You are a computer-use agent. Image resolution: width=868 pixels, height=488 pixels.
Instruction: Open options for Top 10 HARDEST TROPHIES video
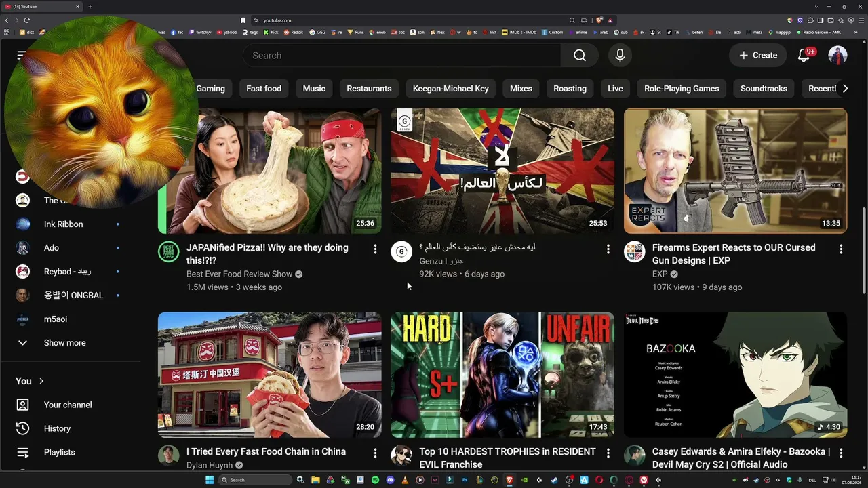pyautogui.click(x=608, y=453)
